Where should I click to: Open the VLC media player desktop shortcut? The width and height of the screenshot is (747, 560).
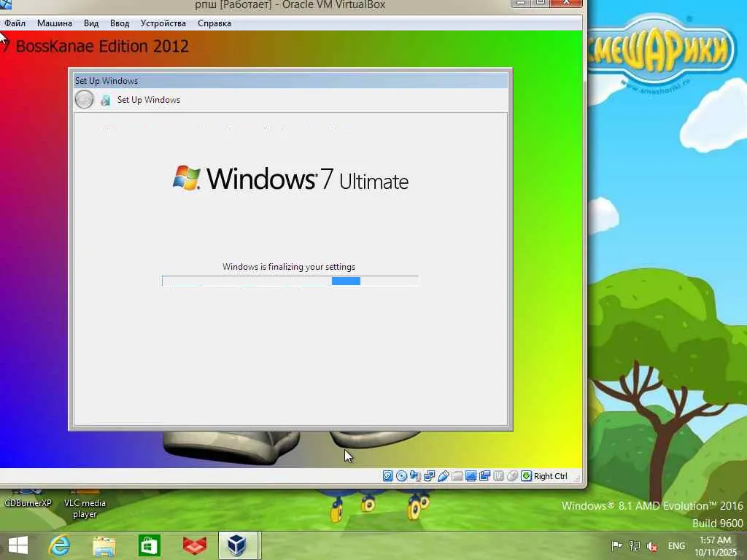click(x=85, y=503)
